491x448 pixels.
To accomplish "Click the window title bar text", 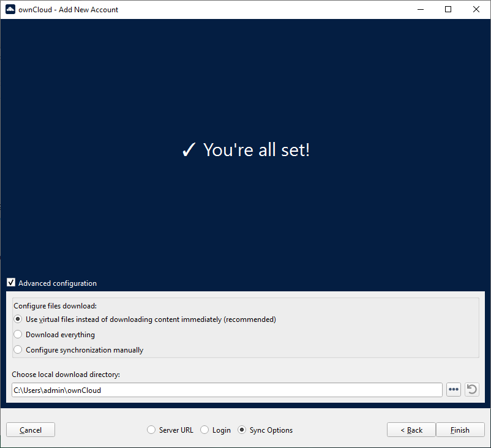I will coord(69,9).
